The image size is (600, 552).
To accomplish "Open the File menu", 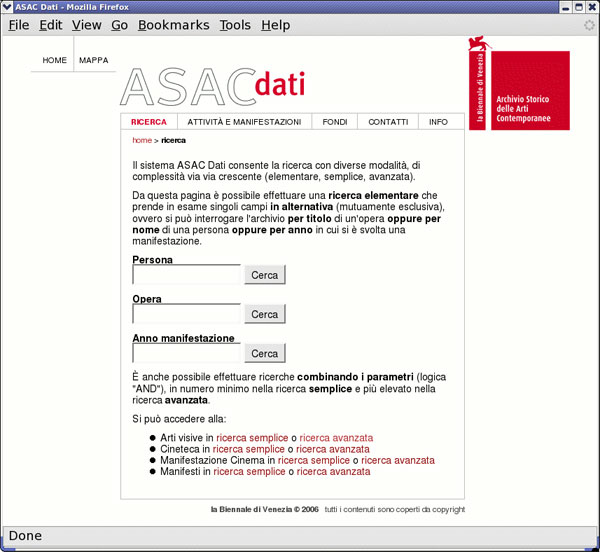I will pos(19,25).
